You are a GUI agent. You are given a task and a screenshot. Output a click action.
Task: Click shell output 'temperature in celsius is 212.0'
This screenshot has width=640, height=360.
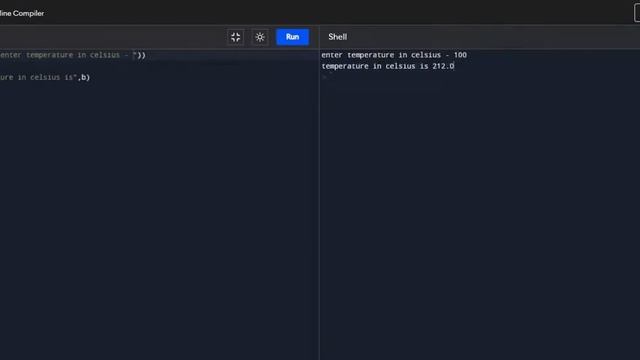click(x=388, y=66)
